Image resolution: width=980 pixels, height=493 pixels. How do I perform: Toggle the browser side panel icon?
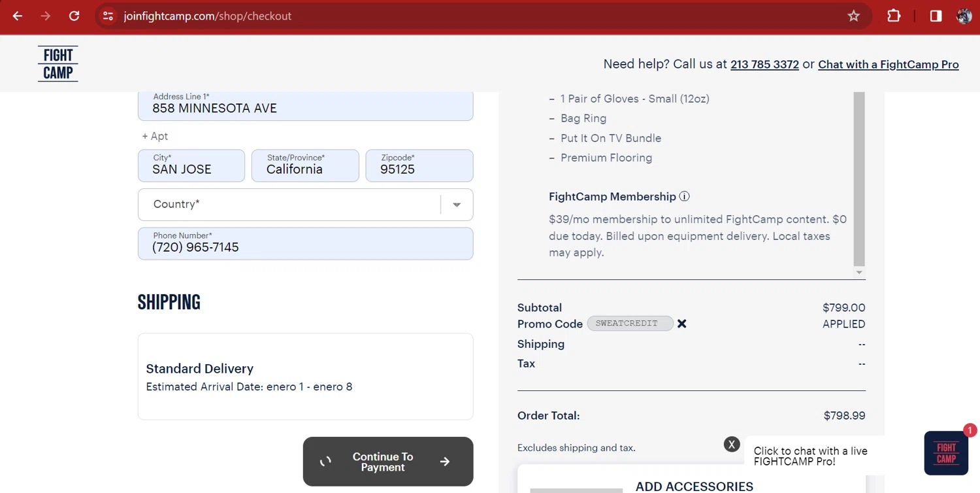click(936, 16)
